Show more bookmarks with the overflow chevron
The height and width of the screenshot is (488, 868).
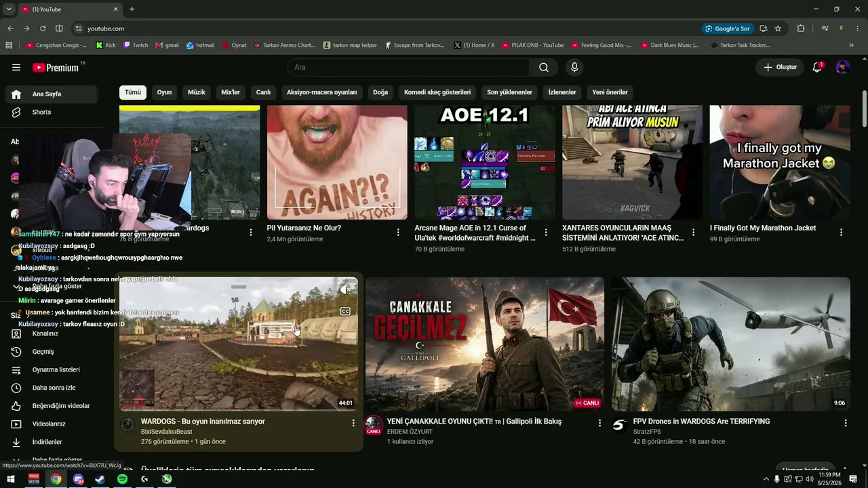[x=852, y=45]
